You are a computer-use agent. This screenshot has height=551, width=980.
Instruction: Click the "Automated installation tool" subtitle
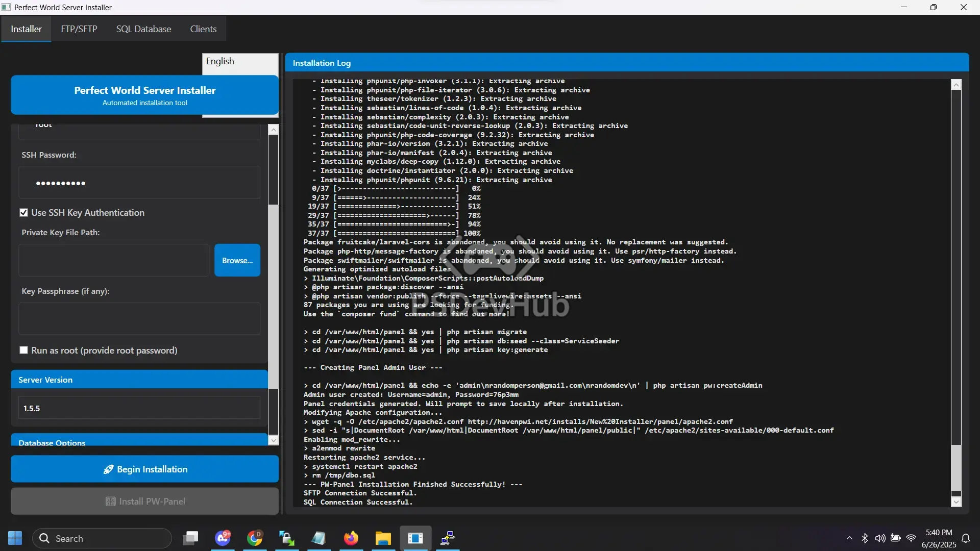pos(145,103)
